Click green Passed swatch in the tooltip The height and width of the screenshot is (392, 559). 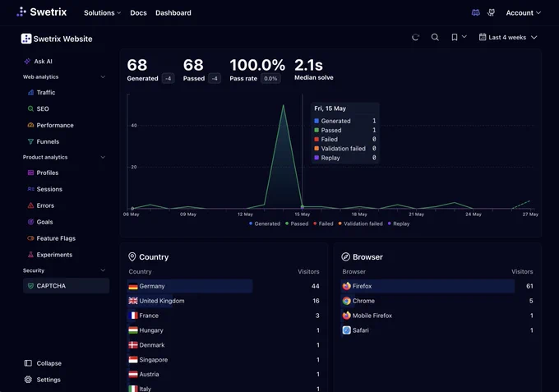(316, 130)
